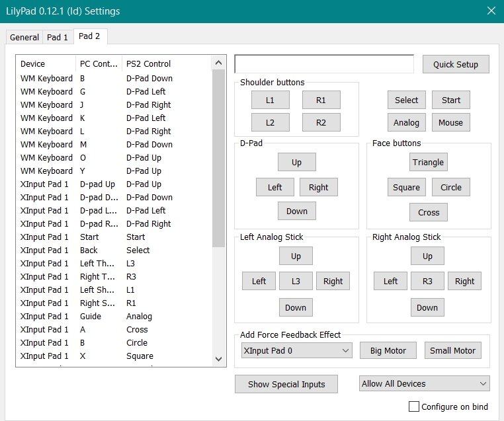Image resolution: width=504 pixels, height=421 pixels.
Task: Bind D-Pad Up button
Action: point(297,162)
